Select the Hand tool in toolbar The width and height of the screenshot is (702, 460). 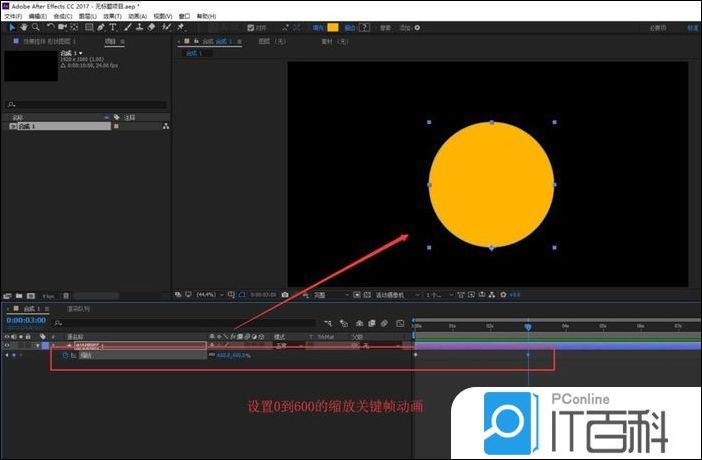[x=22, y=27]
